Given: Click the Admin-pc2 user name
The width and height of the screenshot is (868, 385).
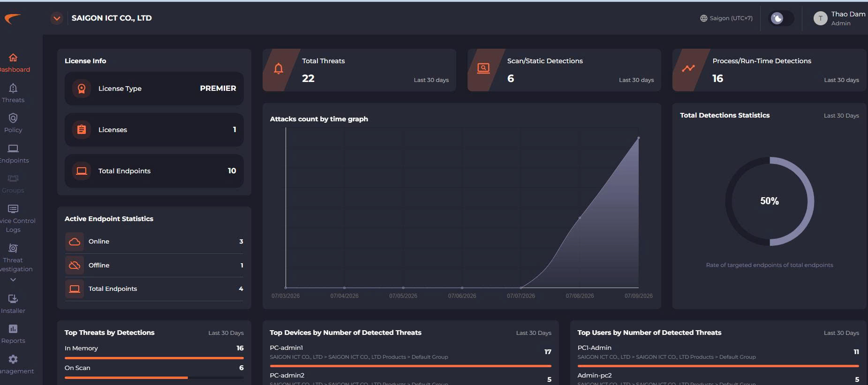Looking at the screenshot, I should click(595, 375).
